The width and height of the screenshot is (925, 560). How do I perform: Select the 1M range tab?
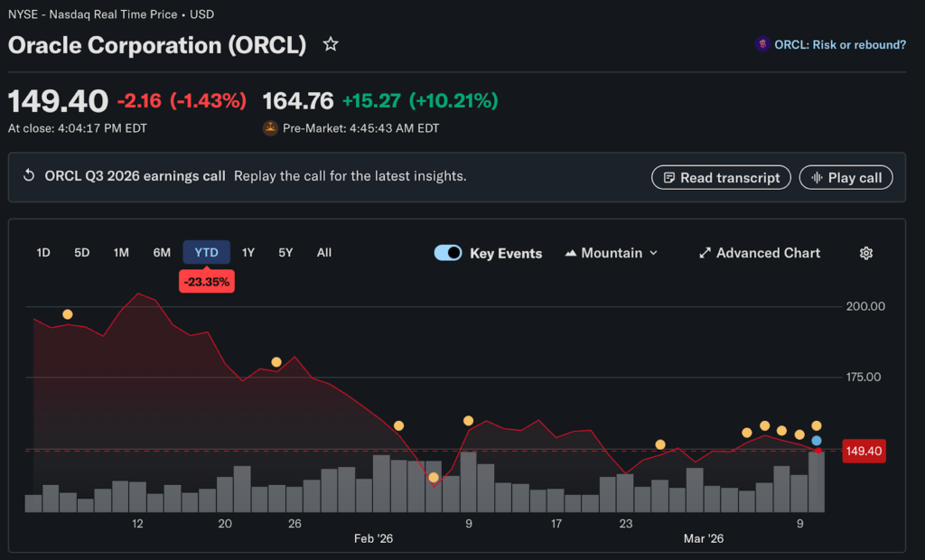(x=121, y=253)
